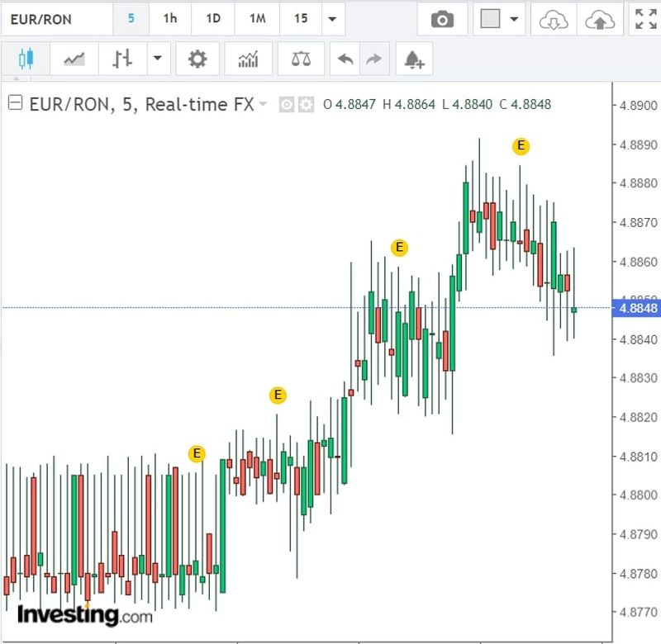Switch to the line chart style
This screenshot has width=661, height=644.
74,59
